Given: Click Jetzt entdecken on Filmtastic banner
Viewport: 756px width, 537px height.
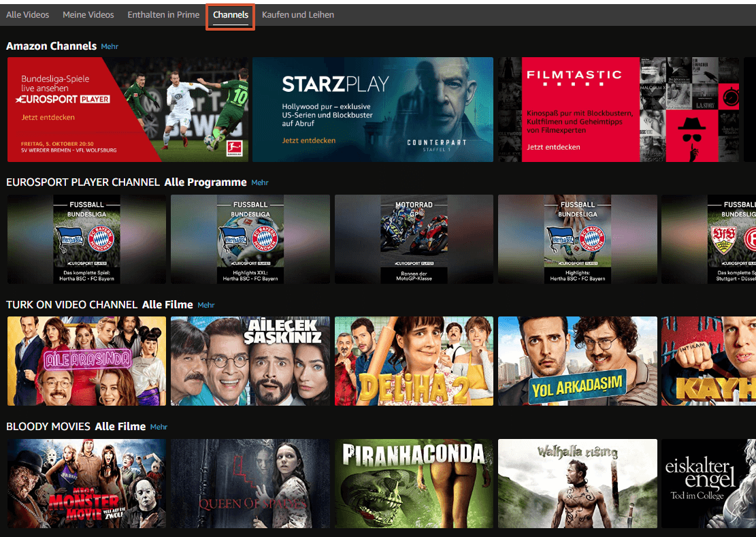Looking at the screenshot, I should click(x=553, y=147).
